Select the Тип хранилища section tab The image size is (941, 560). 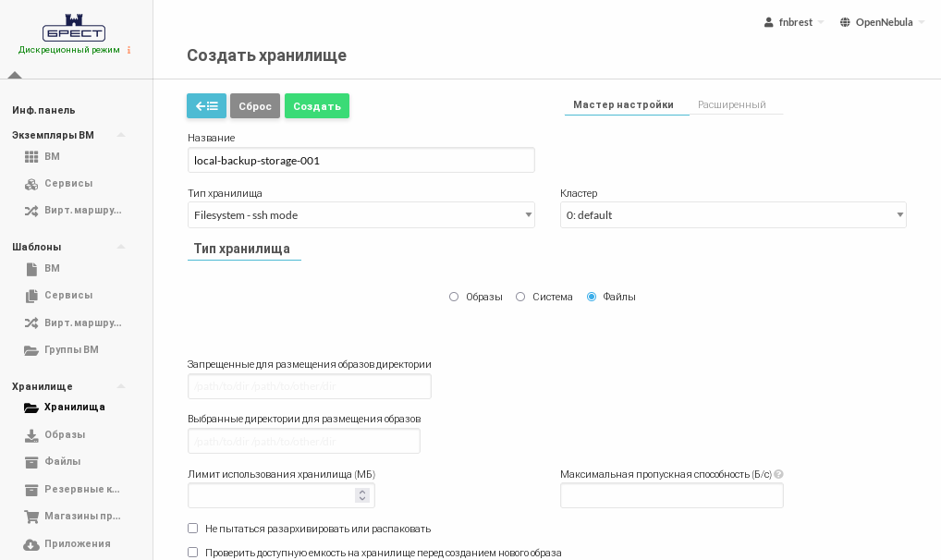[x=242, y=249]
